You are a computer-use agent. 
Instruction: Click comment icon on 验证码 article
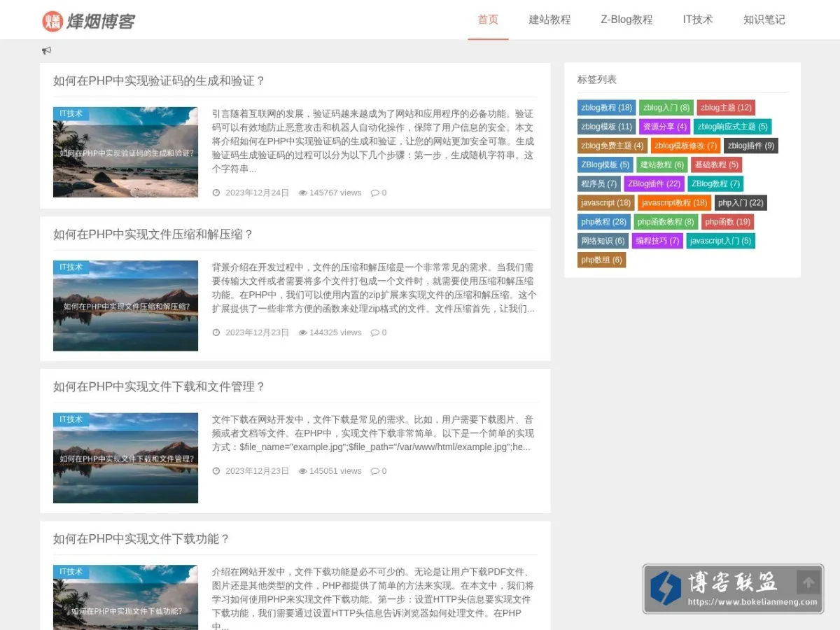[374, 192]
